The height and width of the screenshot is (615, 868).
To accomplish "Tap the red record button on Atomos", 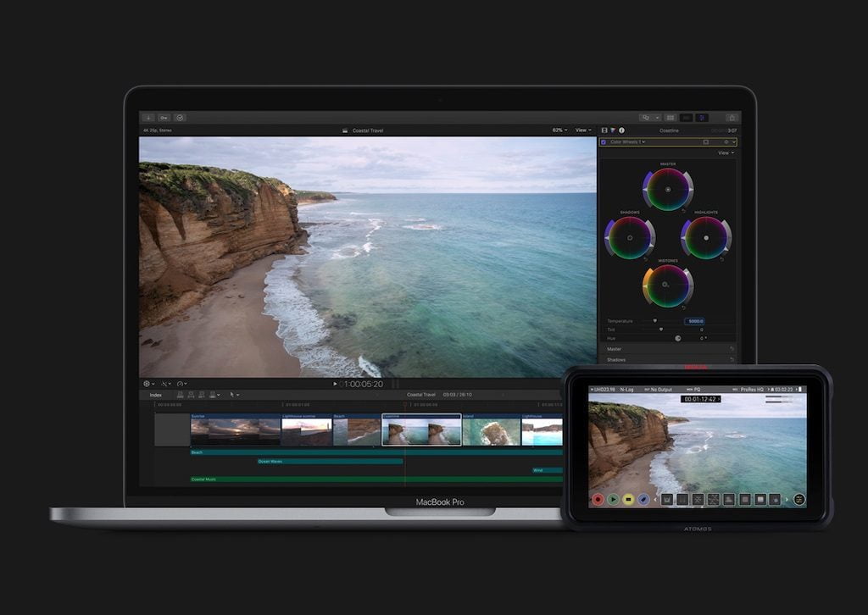I will (x=598, y=500).
